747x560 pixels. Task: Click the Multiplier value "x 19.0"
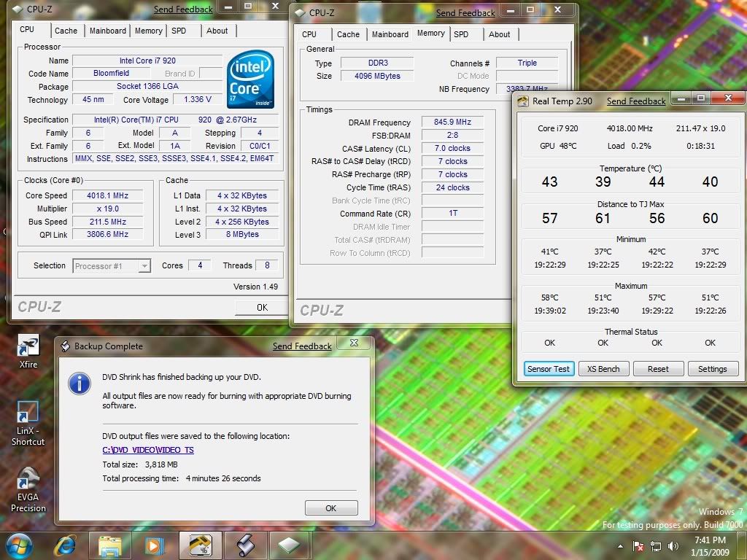point(108,209)
